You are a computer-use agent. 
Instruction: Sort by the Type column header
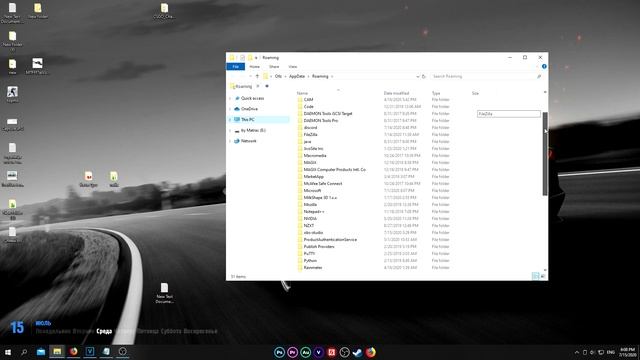pos(436,93)
